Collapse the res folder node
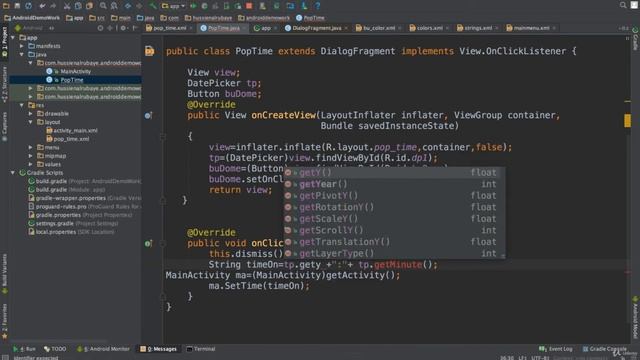The width and height of the screenshot is (640, 360). pyautogui.click(x=22, y=105)
